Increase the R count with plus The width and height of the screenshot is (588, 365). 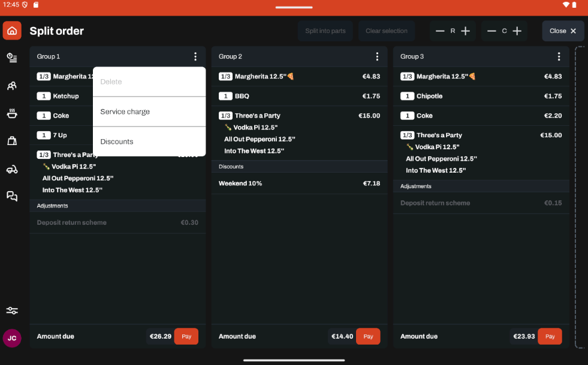pos(465,31)
